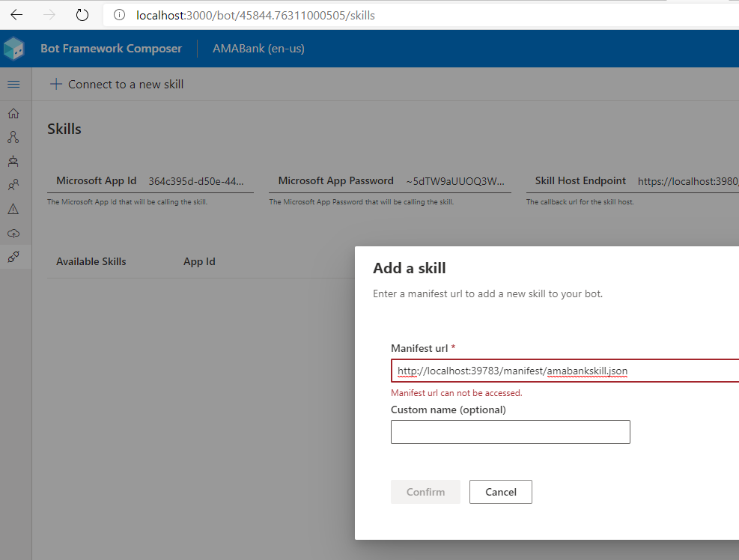This screenshot has width=739, height=560.
Task: Open User Input from the sidebar
Action: 13,185
